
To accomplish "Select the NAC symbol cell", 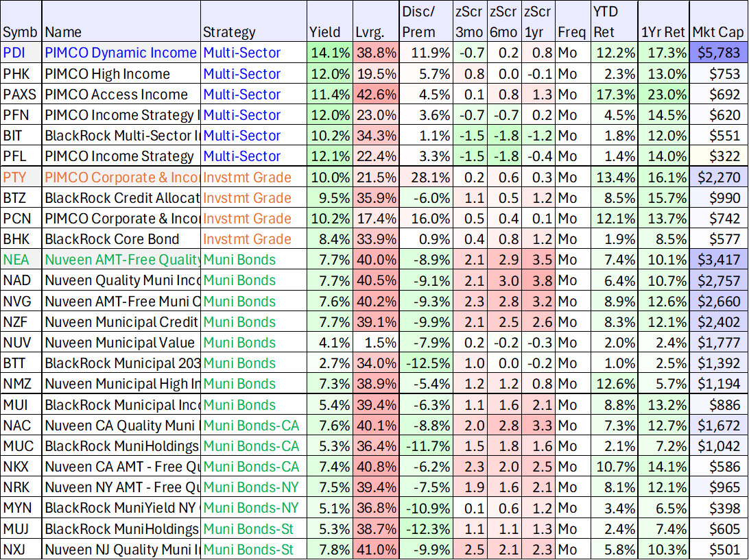I will pyautogui.click(x=21, y=425).
